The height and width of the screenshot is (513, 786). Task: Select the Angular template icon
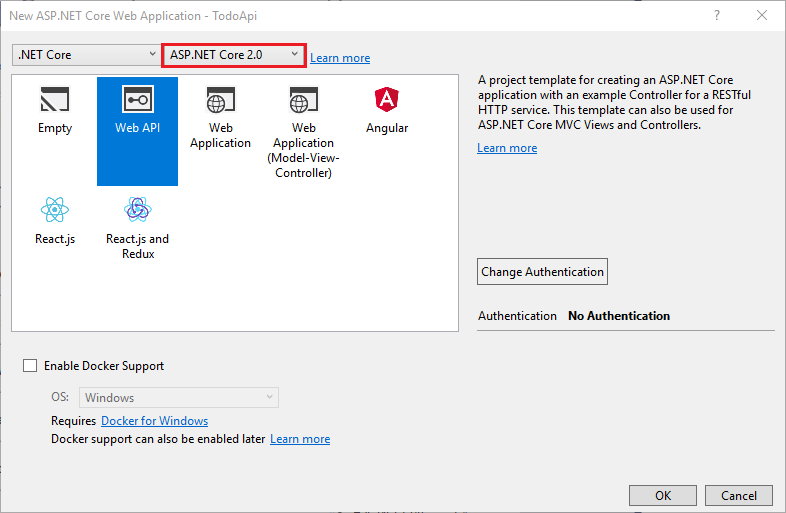coord(386,100)
